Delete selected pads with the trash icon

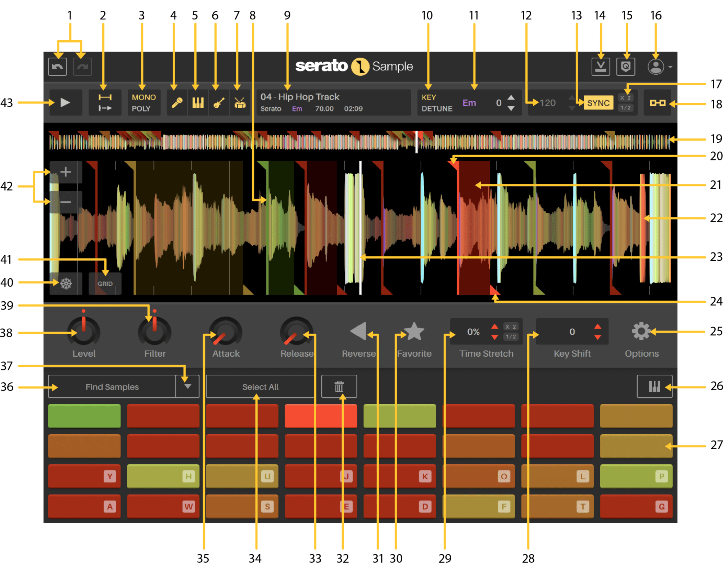(x=339, y=387)
